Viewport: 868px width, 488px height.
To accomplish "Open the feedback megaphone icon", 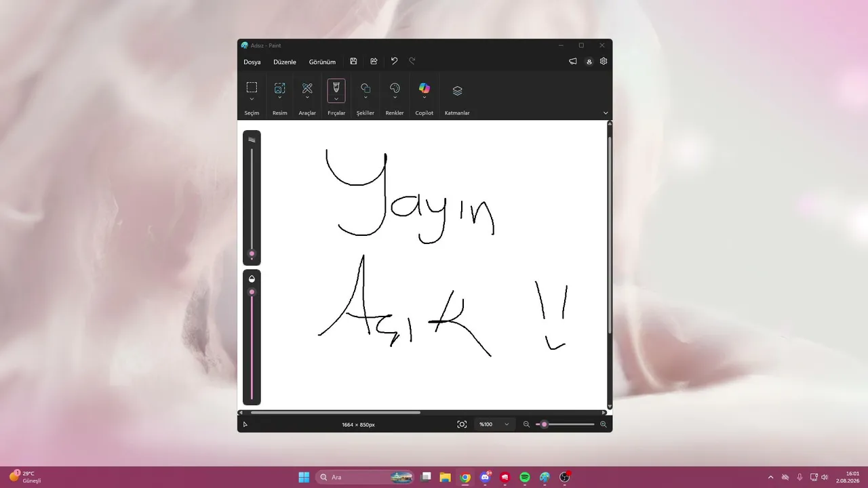I will (573, 61).
